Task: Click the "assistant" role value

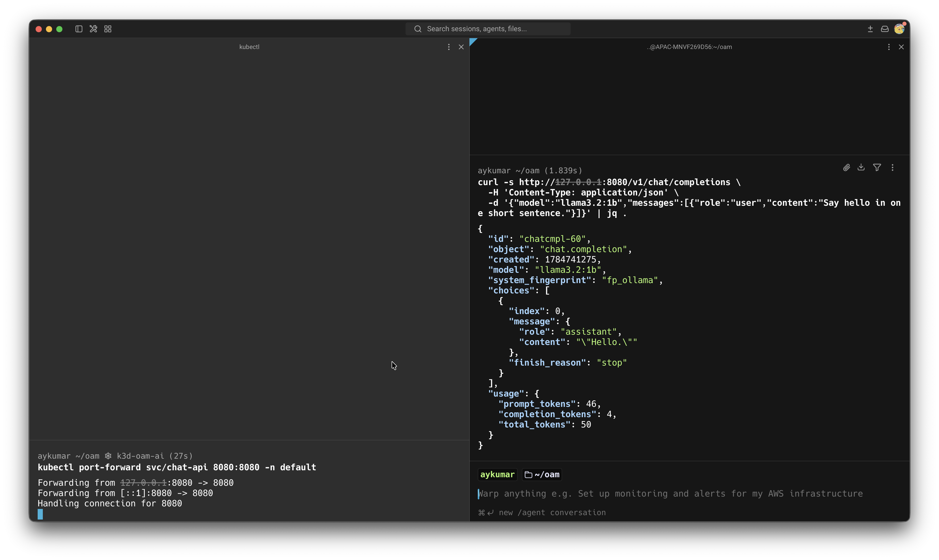Action: click(588, 332)
